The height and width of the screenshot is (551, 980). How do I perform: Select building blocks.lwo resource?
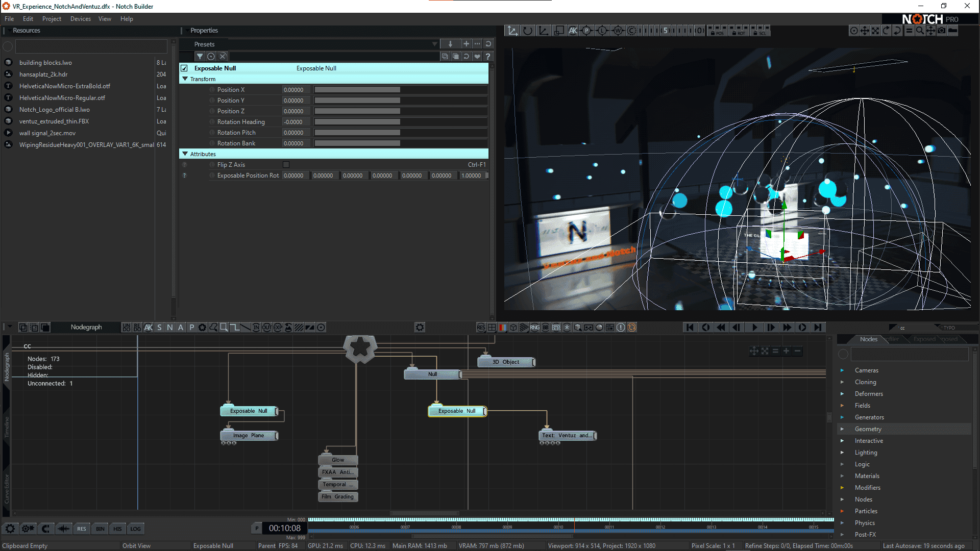pos(45,63)
